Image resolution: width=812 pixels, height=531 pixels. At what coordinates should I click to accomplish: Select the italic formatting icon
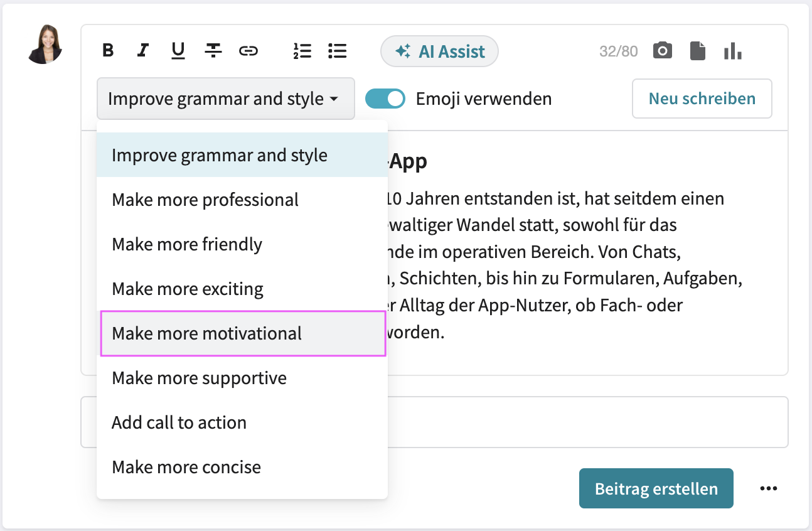142,51
